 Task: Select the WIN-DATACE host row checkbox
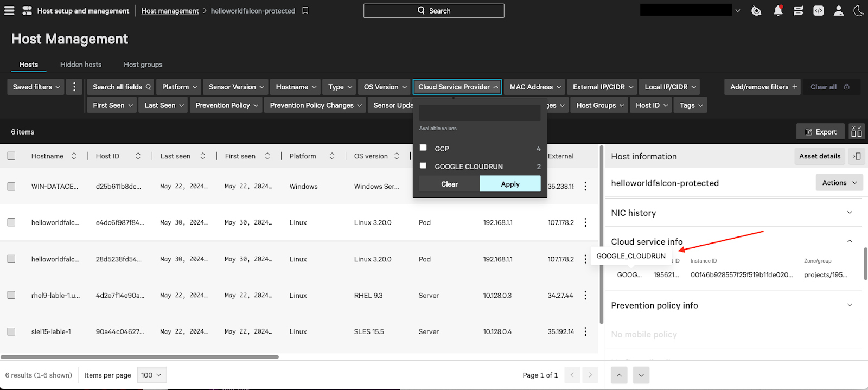[11, 186]
